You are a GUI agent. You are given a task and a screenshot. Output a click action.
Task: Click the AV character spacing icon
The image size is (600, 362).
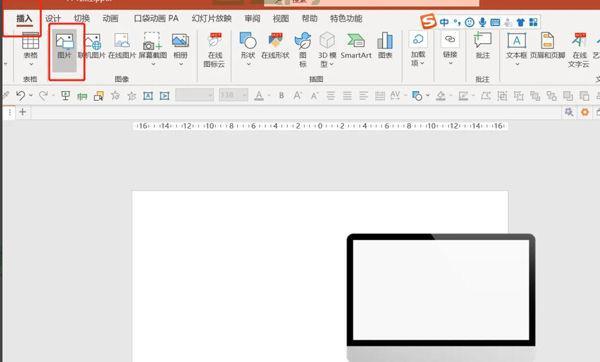(x=395, y=95)
